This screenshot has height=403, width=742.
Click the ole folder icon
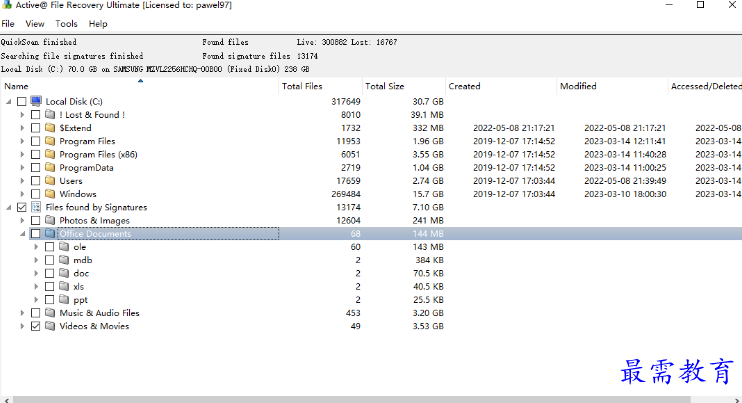[64, 247]
